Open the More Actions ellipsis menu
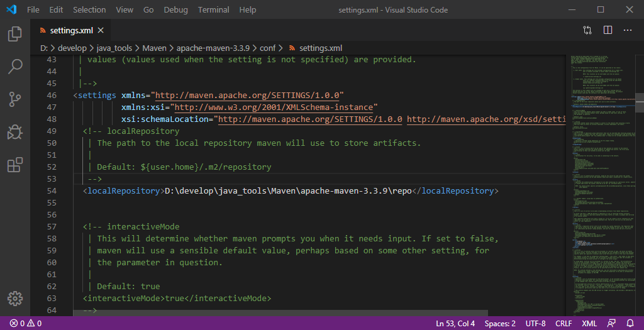Viewport: 644px width, 330px height. click(x=627, y=30)
